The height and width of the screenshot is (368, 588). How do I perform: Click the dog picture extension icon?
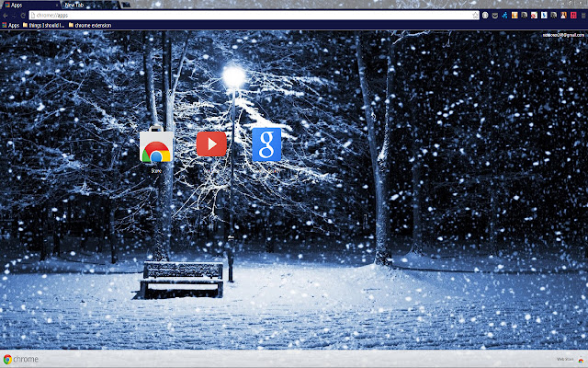point(563,16)
